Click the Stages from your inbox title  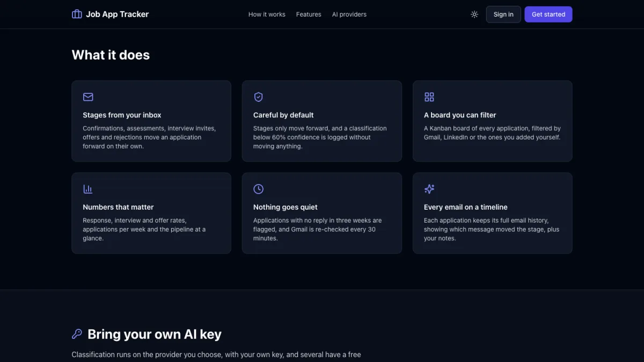[122, 115]
